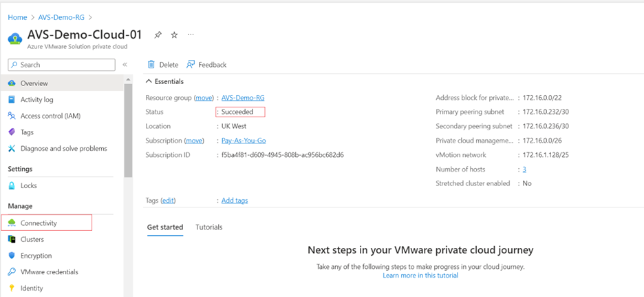Open Activity log in sidebar
The width and height of the screenshot is (644, 297).
click(x=62, y=99)
